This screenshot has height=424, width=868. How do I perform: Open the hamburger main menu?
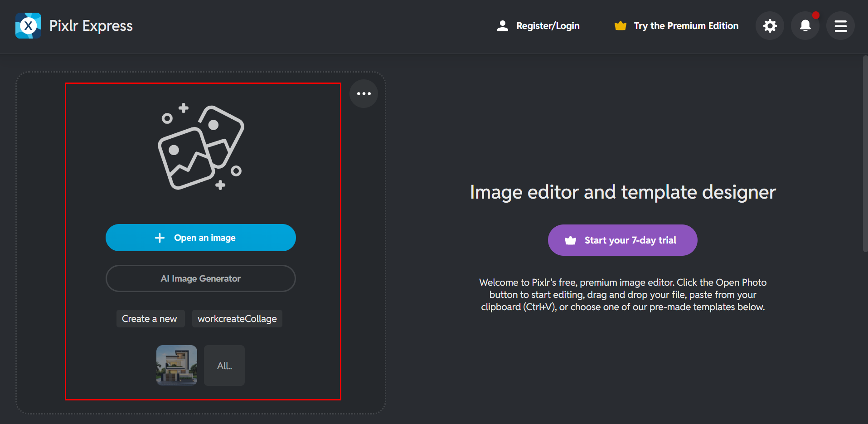(840, 26)
